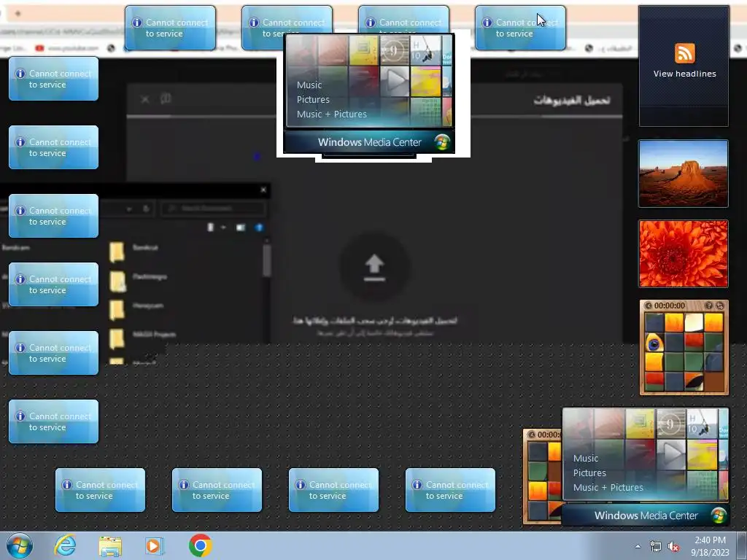Viewport: 747px width, 560px height.
Task: Expand the file picker address bar dropdown
Action: (128, 209)
